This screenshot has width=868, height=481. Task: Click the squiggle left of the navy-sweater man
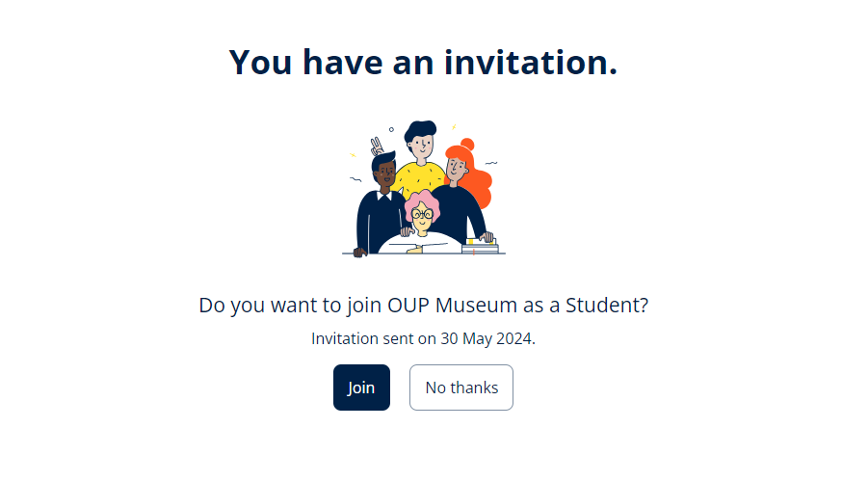pos(355,179)
